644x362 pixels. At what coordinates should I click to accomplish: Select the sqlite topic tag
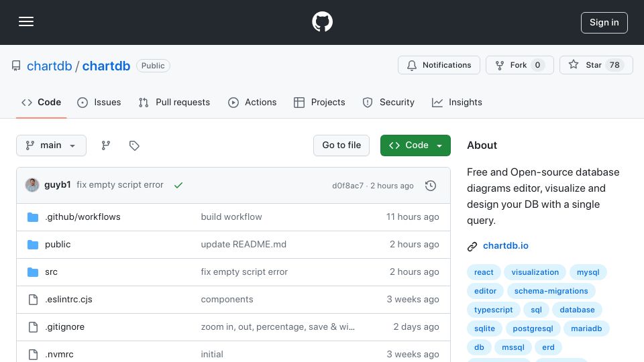(484, 328)
